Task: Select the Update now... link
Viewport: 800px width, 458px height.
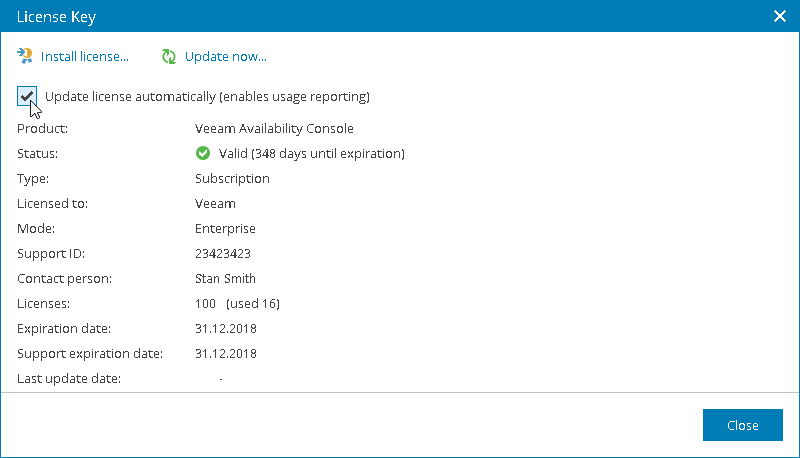Action: point(225,57)
